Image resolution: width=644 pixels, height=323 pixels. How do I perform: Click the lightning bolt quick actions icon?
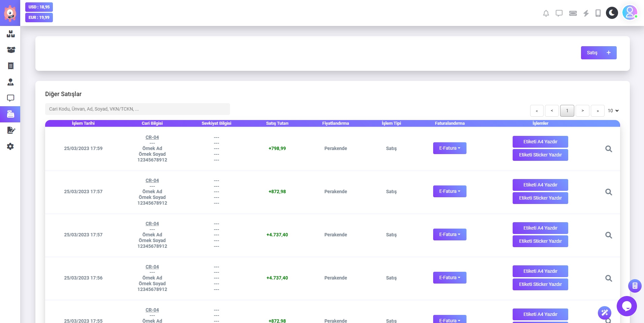point(586,13)
